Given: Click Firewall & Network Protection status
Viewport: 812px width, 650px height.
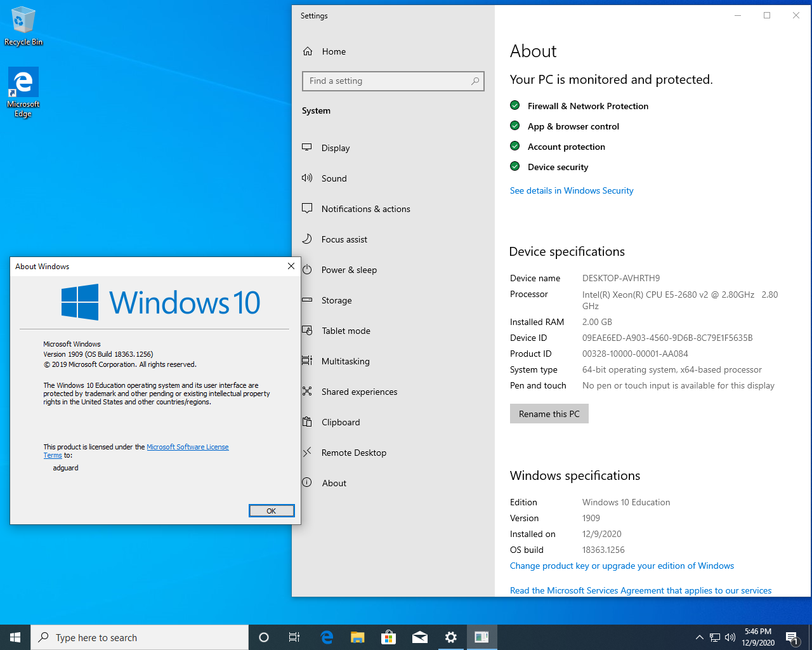Looking at the screenshot, I should (x=579, y=106).
